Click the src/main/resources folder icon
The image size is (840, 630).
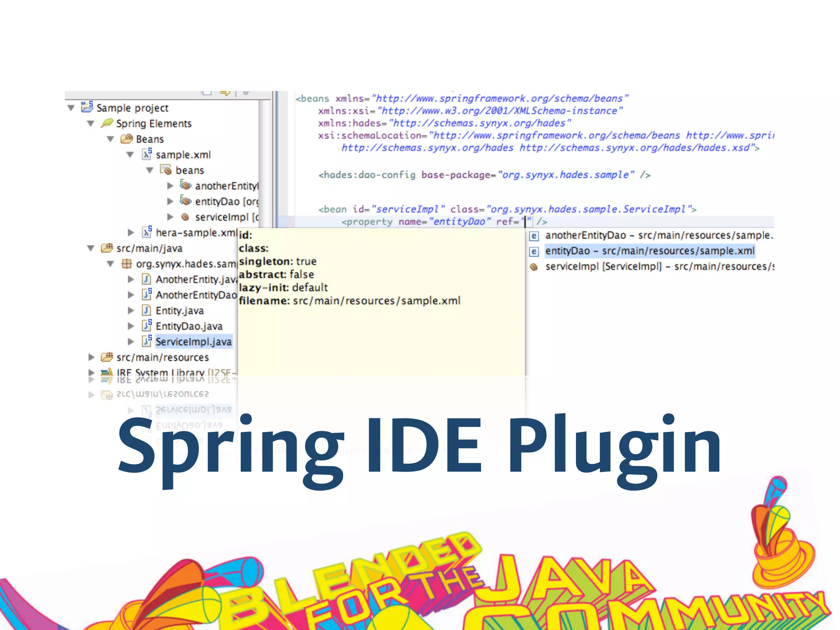[107, 357]
